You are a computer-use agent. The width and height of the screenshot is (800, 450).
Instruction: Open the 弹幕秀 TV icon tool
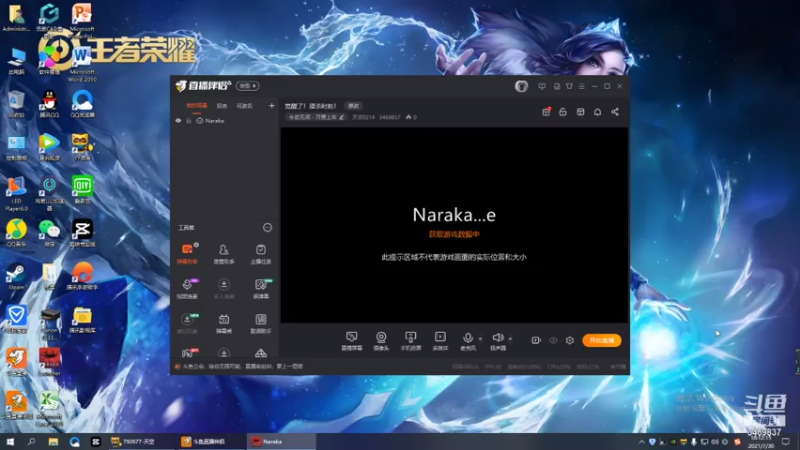point(223,323)
